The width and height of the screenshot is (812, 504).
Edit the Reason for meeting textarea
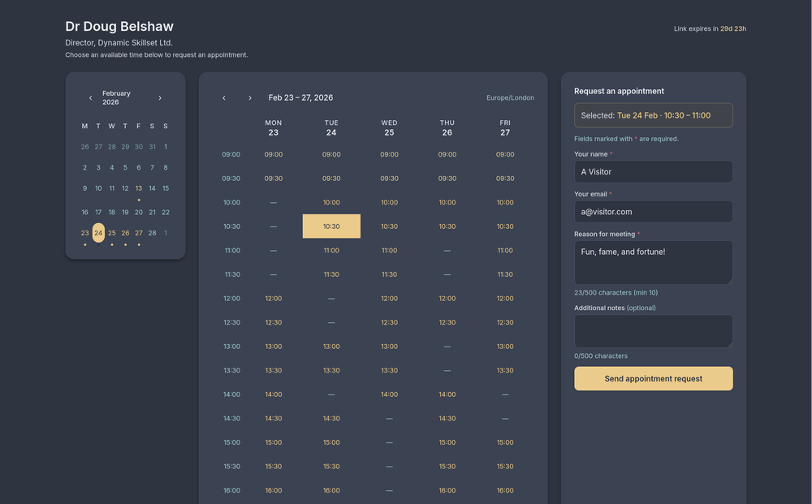tap(653, 261)
